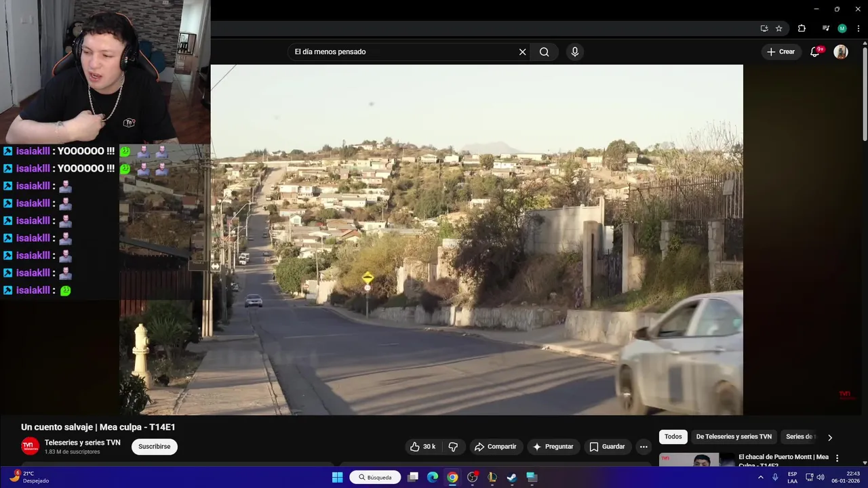Start voice search with the microphone icon
The width and height of the screenshot is (868, 488).
(575, 52)
